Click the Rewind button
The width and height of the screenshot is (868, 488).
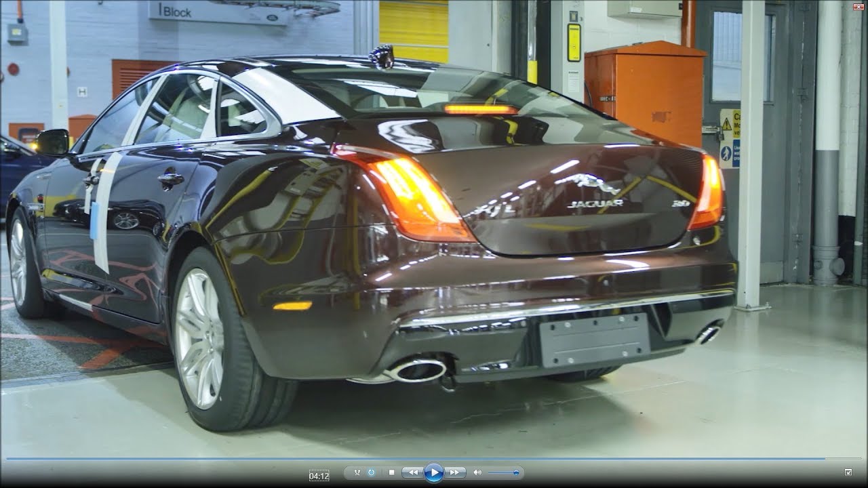click(x=413, y=472)
